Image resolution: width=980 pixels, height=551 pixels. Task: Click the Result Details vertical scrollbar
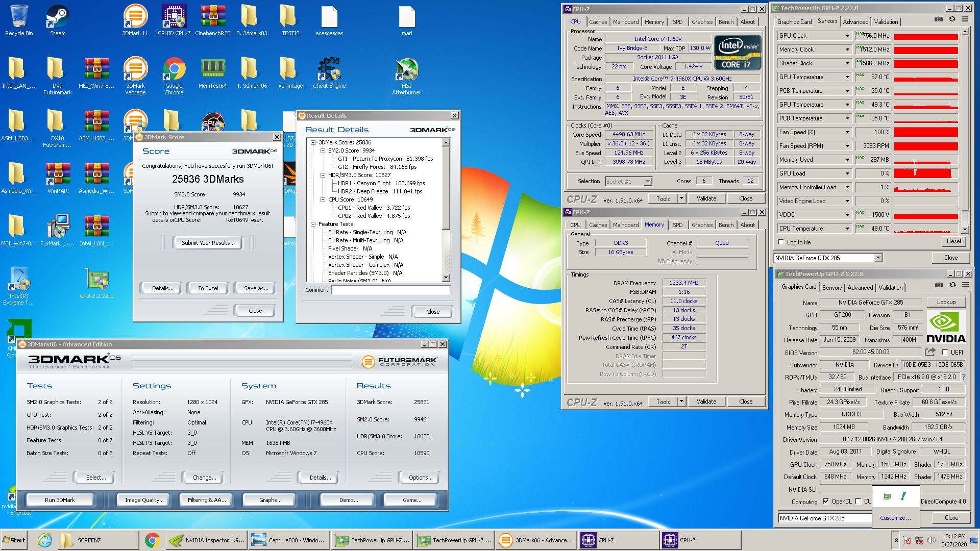[x=446, y=210]
